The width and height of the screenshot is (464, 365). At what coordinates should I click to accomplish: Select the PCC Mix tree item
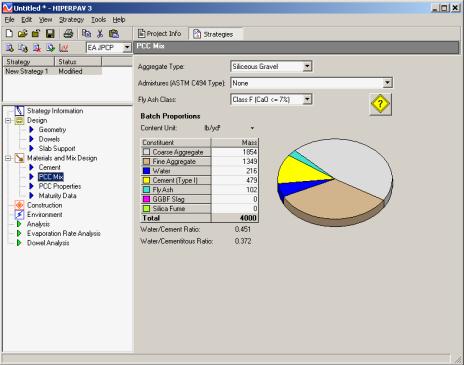pos(51,177)
